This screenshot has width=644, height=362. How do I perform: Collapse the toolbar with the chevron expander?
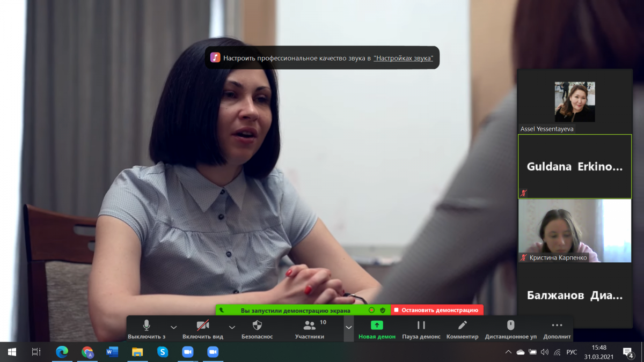click(349, 327)
